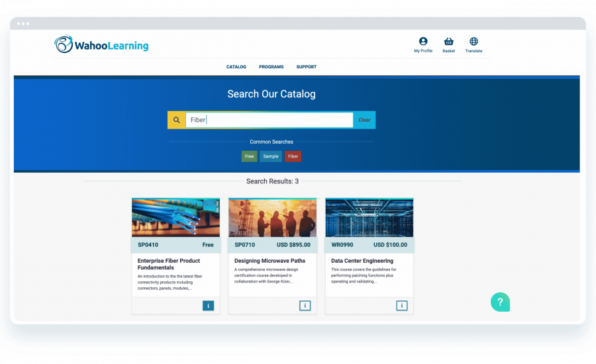
Task: Select the Free common search tag
Action: [x=249, y=156]
